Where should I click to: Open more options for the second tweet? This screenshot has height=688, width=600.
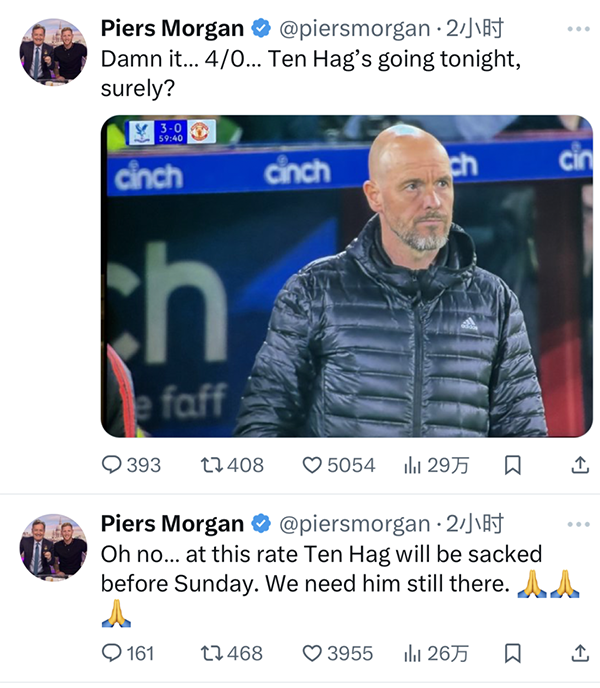point(578,524)
